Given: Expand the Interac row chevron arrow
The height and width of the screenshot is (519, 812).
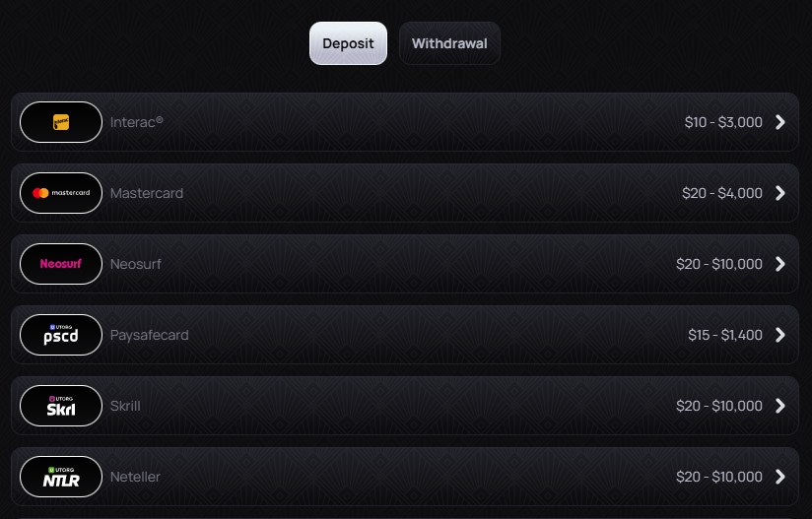Looking at the screenshot, I should [x=780, y=122].
